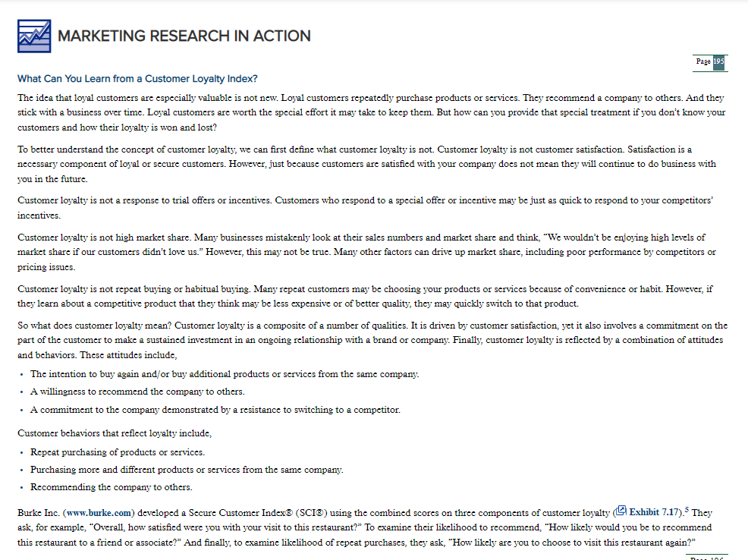Click the sentence 'So what does customer loyalty mean?'
Viewport: 748px width, 560px height.
click(95, 326)
